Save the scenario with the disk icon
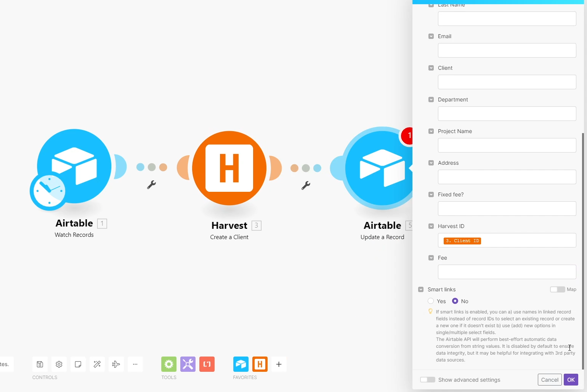 coord(40,364)
